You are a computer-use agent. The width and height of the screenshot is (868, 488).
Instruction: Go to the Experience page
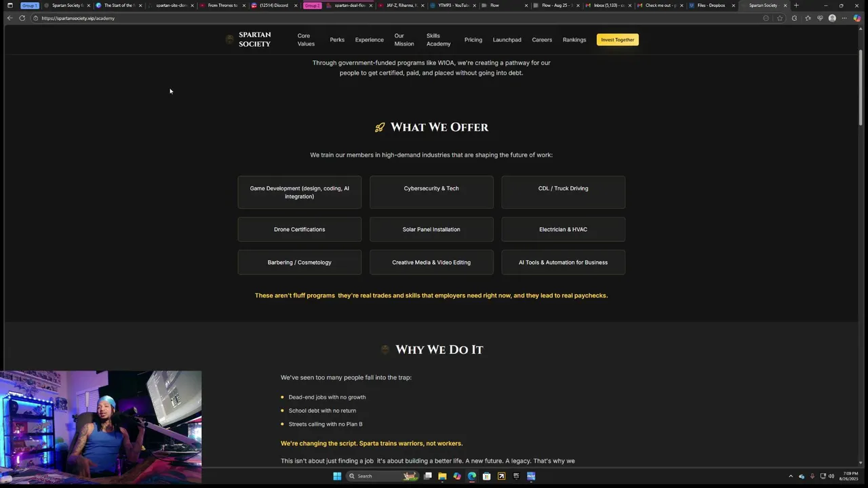(370, 40)
